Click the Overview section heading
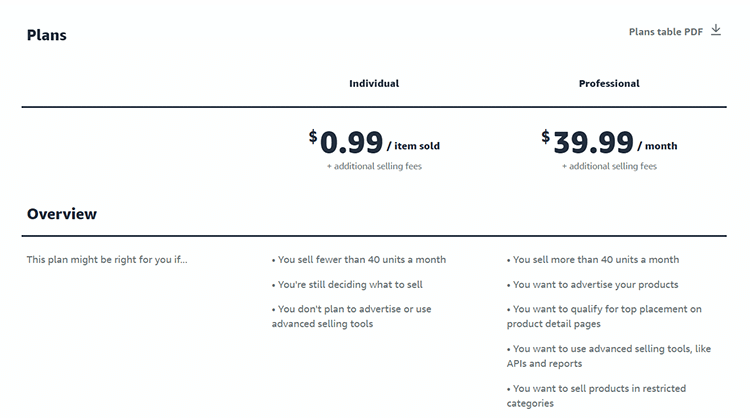750x418 pixels. [62, 214]
